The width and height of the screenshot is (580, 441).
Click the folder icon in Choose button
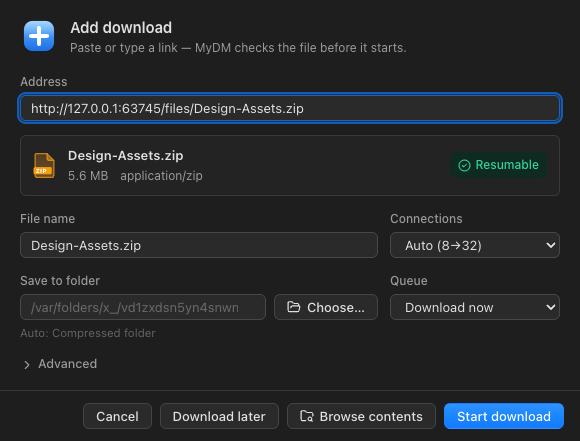pos(294,307)
